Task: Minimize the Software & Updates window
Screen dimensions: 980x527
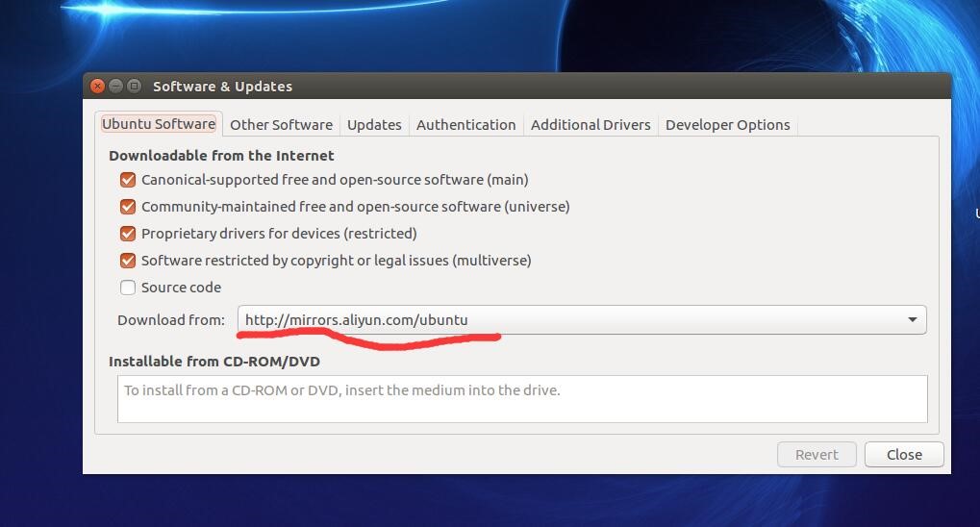Action: pyautogui.click(x=115, y=86)
